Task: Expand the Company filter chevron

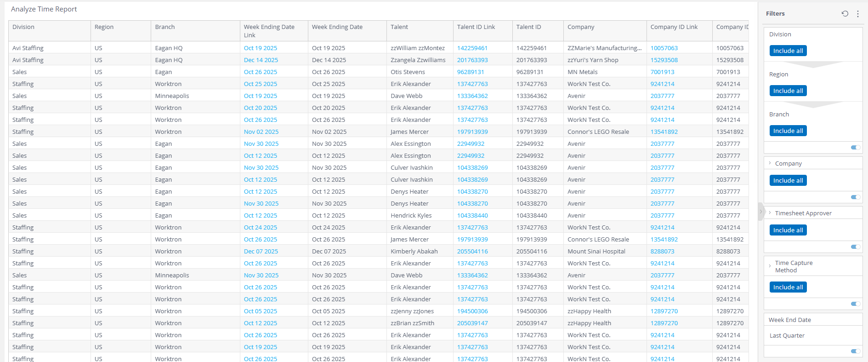Action: (x=770, y=163)
